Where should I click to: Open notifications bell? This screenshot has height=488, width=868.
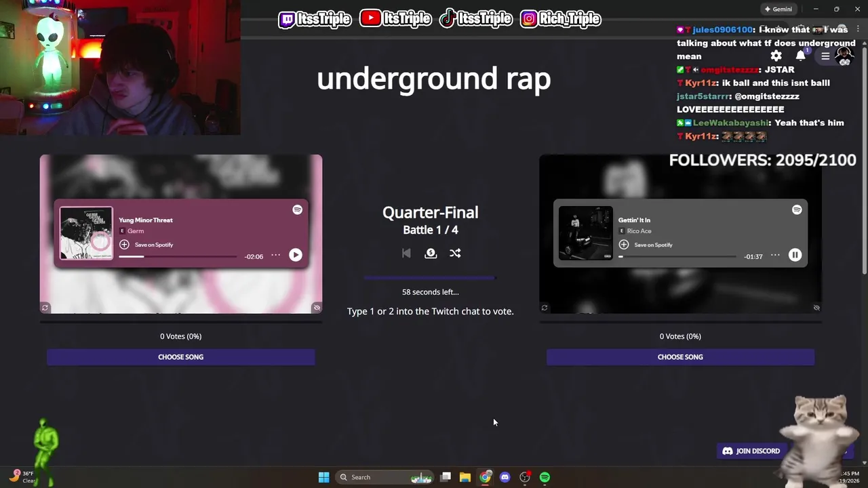click(801, 56)
